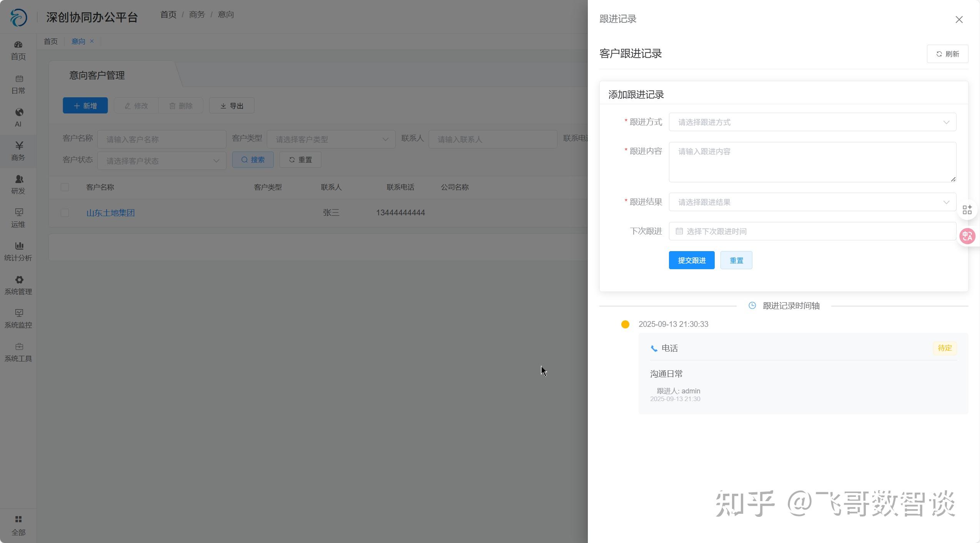This screenshot has height=543, width=980.
Task: Focus the 客户名称 input field
Action: pos(161,139)
